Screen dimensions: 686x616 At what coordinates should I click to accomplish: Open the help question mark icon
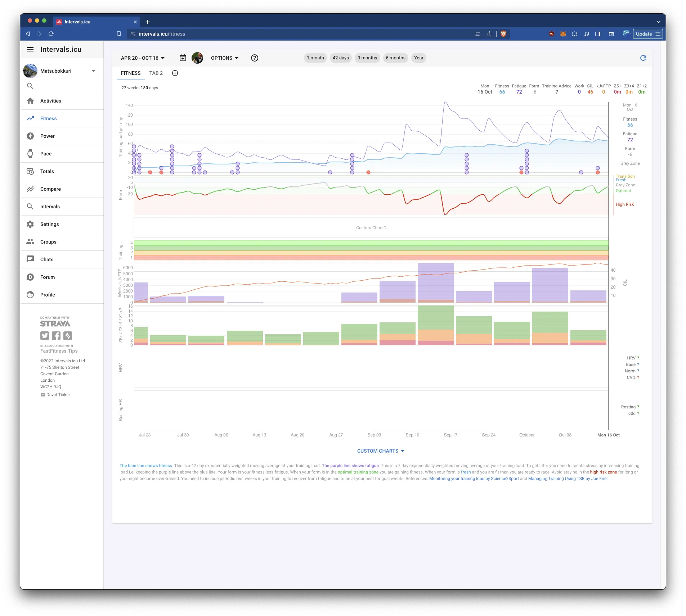tap(255, 58)
